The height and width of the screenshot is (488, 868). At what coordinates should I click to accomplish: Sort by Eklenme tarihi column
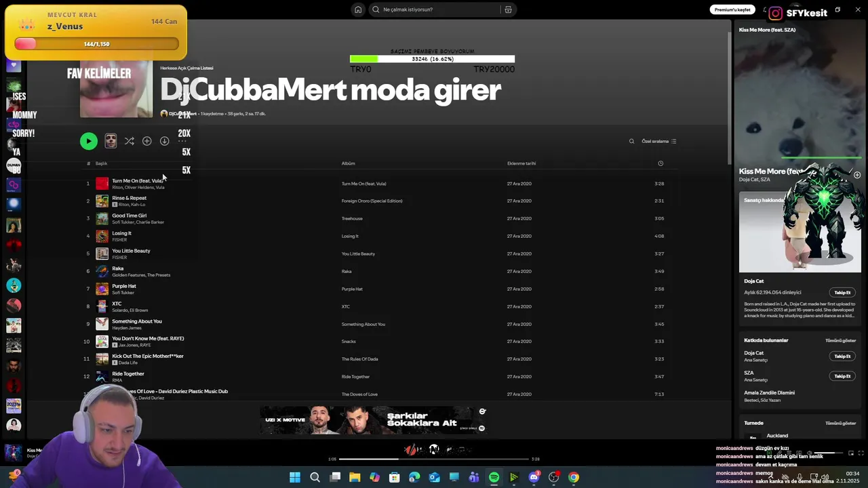tap(521, 163)
